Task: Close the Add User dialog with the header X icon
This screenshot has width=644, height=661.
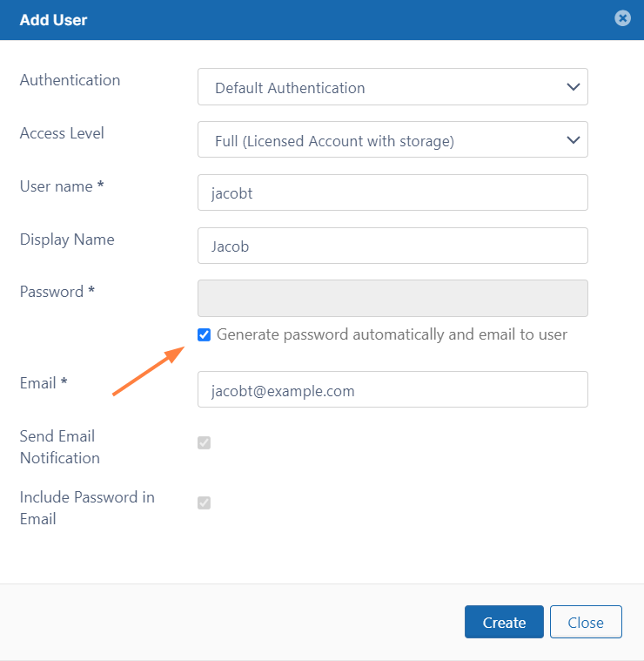Action: tap(622, 18)
